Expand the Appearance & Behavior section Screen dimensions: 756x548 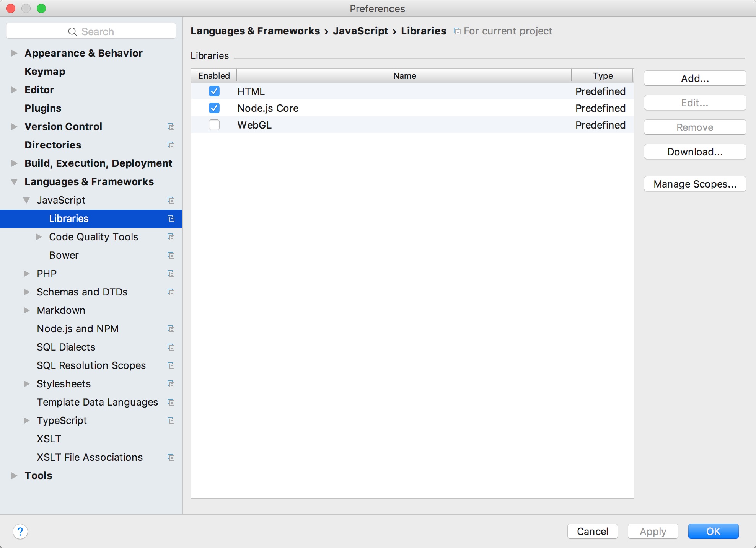[x=14, y=53]
